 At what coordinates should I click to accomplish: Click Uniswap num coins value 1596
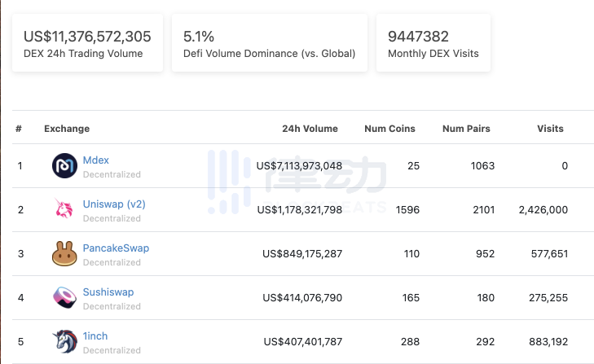407,209
